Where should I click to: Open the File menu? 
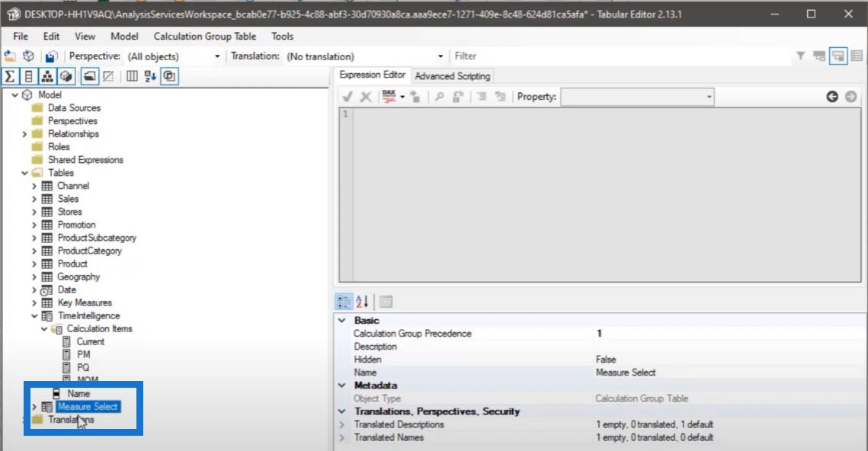click(21, 37)
